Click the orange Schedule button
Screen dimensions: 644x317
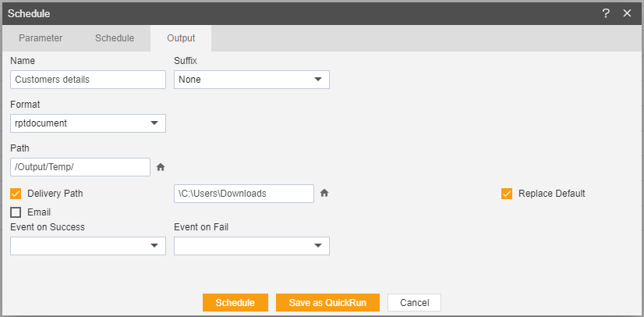pyautogui.click(x=235, y=303)
